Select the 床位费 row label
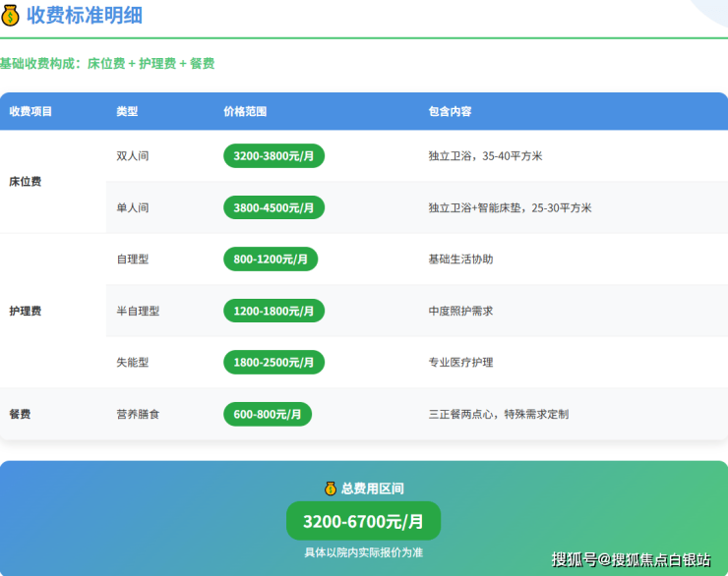Image resolution: width=728 pixels, height=576 pixels. 25,182
